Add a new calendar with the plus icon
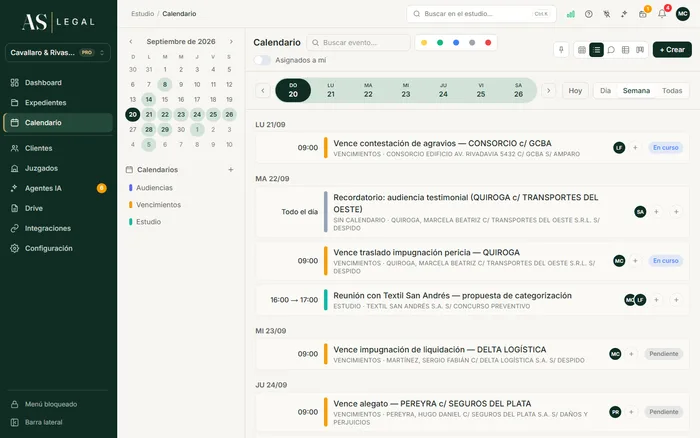 (x=231, y=170)
